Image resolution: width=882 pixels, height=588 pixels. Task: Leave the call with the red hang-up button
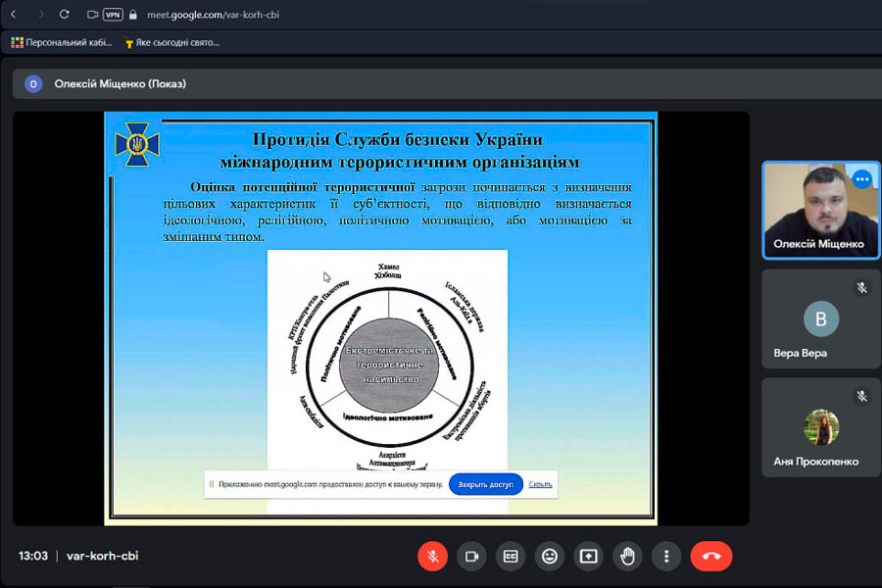(x=711, y=556)
